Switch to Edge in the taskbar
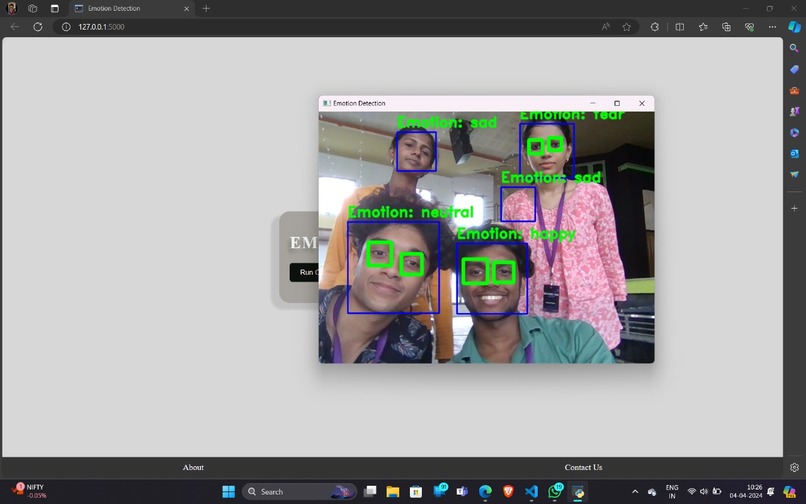 (485, 492)
